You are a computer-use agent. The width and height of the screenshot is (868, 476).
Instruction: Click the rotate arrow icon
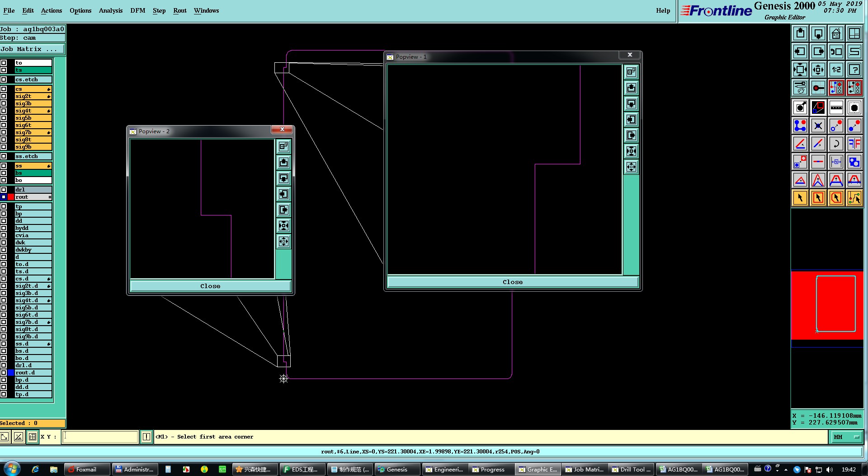[836, 144]
